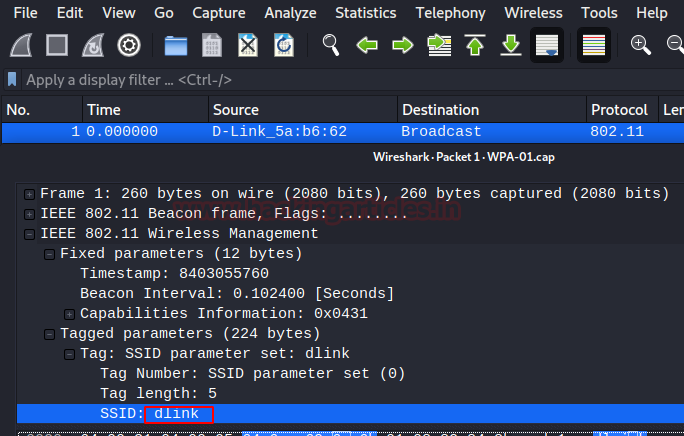Screen dimensions: 684x436
Task: Toggle auto scroll during live capture
Action: (x=547, y=45)
